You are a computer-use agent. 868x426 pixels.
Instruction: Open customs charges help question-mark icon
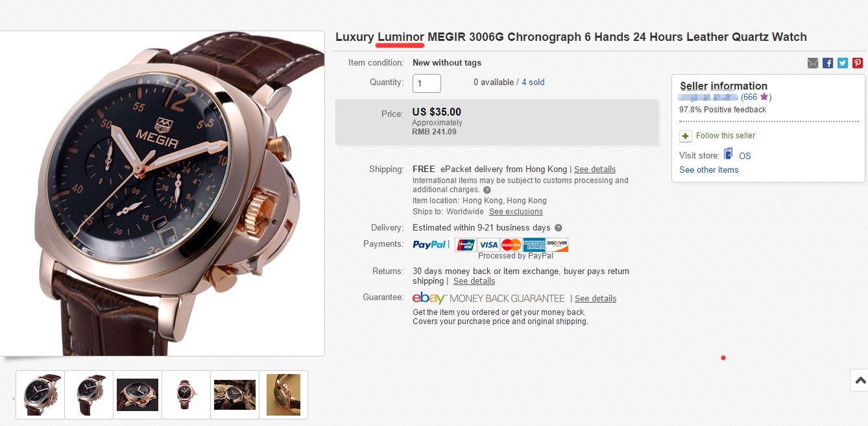(487, 190)
